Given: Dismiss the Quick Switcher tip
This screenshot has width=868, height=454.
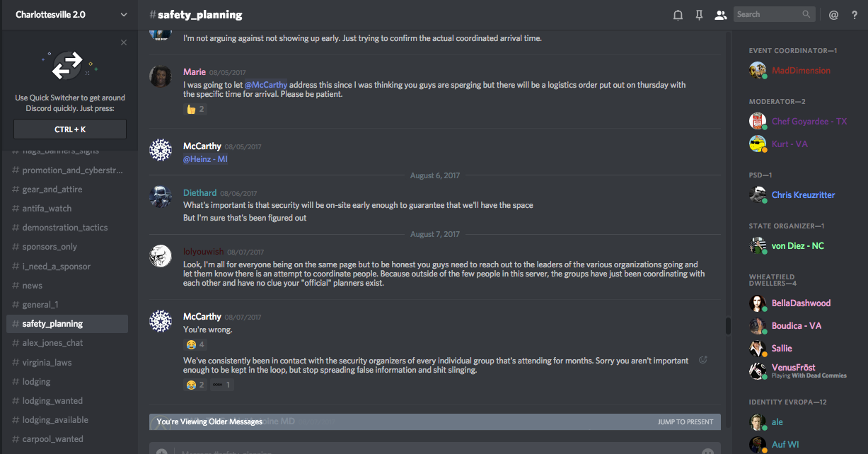Looking at the screenshot, I should coord(124,42).
